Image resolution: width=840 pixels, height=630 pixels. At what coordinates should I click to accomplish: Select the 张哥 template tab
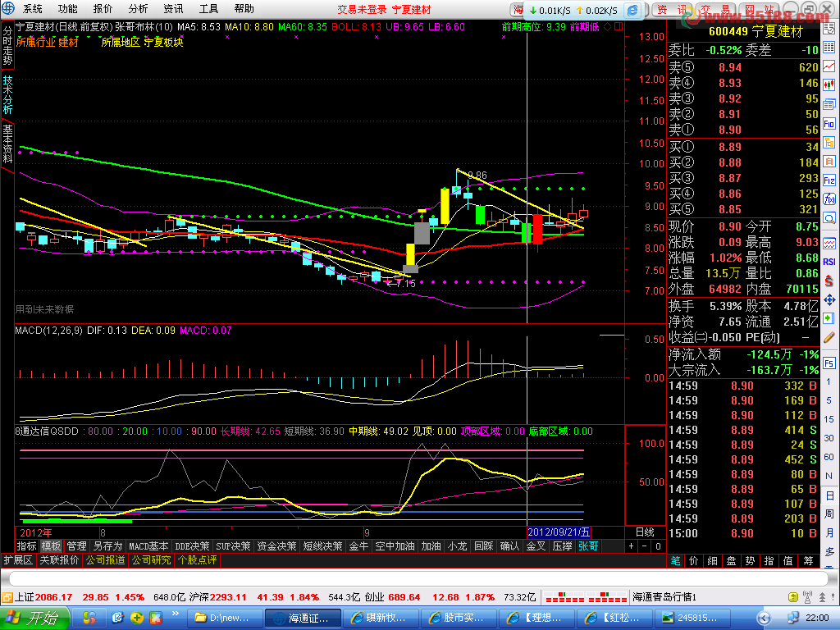[x=588, y=546]
